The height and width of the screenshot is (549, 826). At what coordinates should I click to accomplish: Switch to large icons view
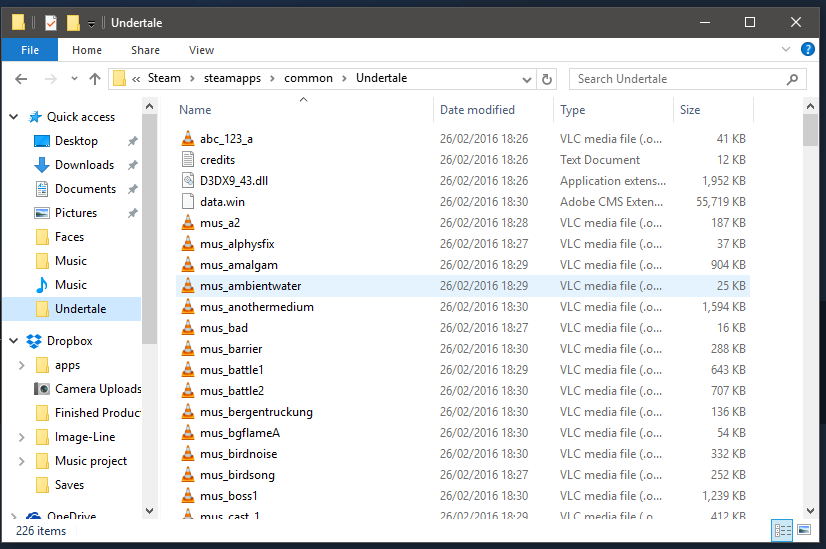pos(802,530)
